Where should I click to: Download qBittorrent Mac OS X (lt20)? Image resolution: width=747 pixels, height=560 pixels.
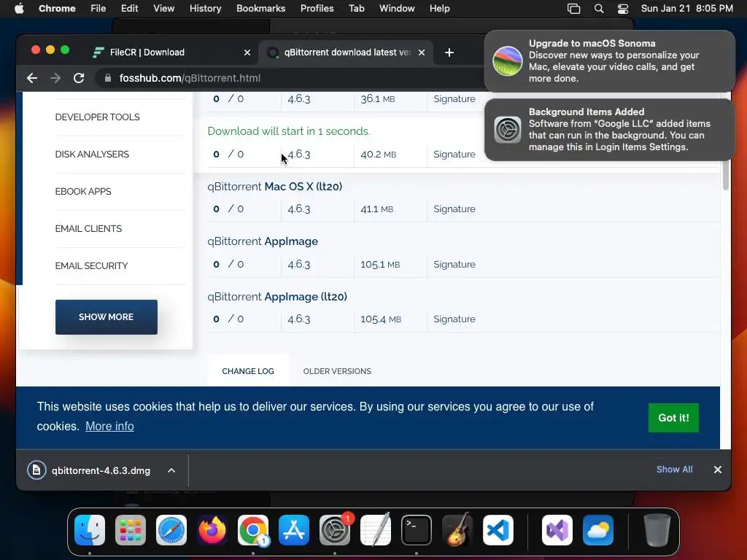pyautogui.click(x=274, y=187)
